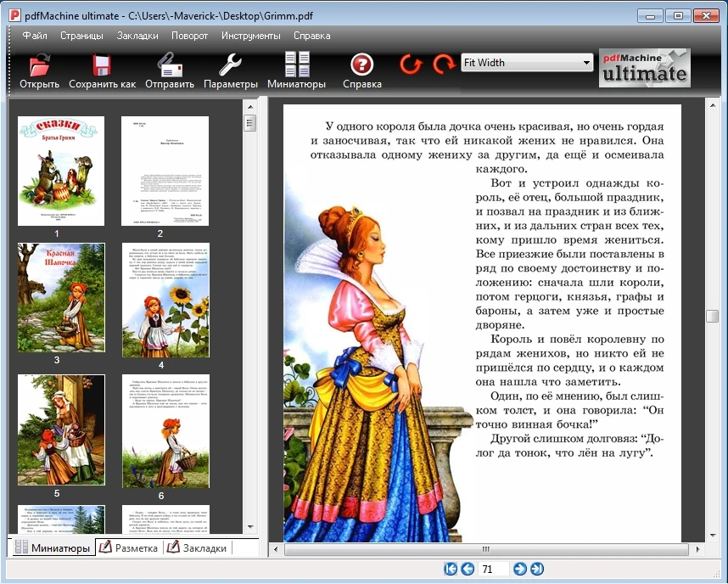The width and height of the screenshot is (728, 584).
Task: Rotate the page clockwise
Action: [444, 64]
